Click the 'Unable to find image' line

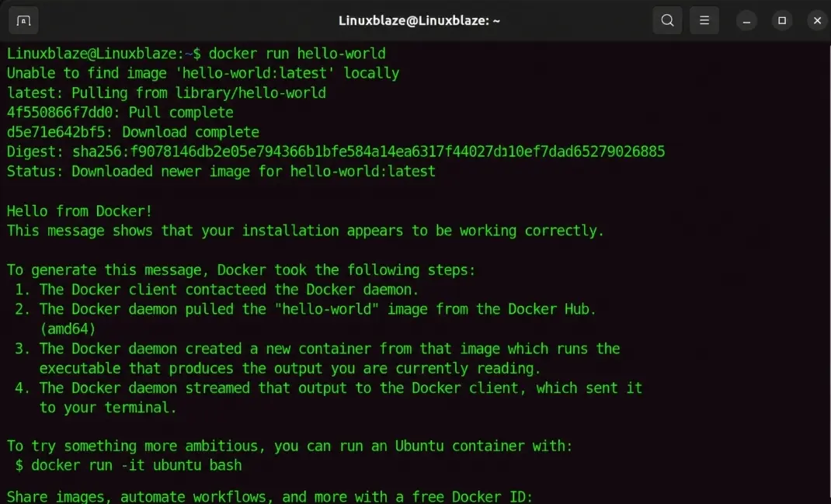pos(203,73)
